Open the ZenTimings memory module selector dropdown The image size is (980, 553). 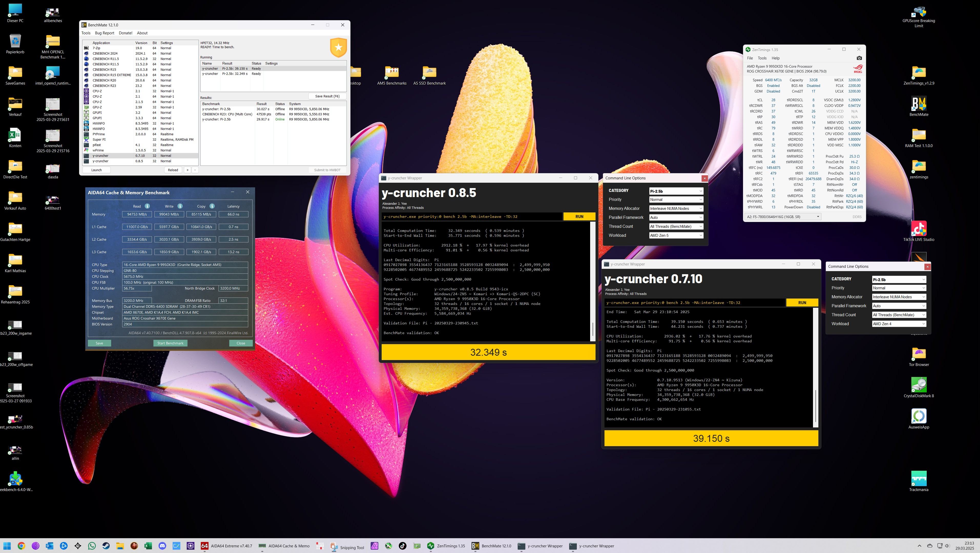pos(783,217)
